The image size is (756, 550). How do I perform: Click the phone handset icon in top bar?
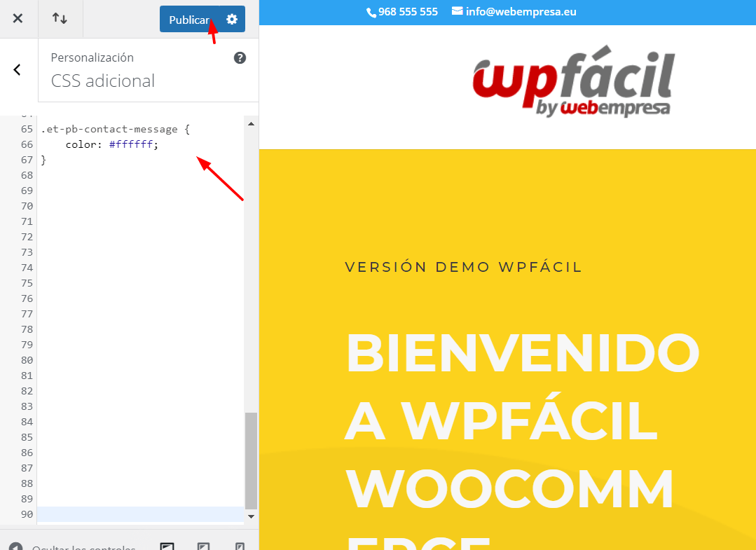pyautogui.click(x=371, y=13)
